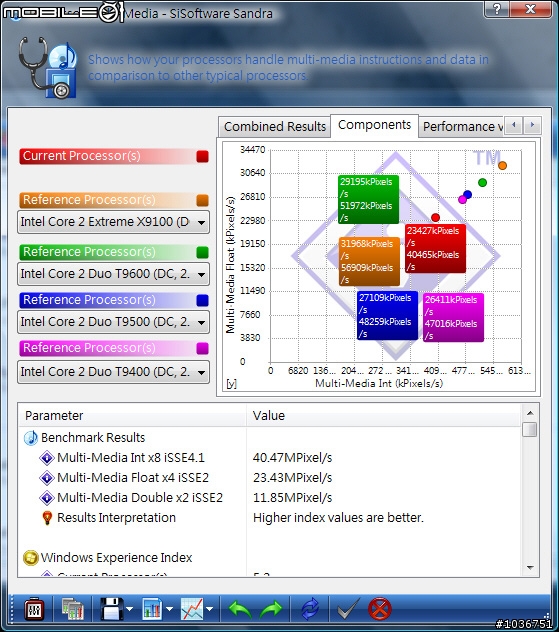The height and width of the screenshot is (632, 559).
Task: Click the Multi-Media Float x4 diamond icon
Action: tap(47, 478)
